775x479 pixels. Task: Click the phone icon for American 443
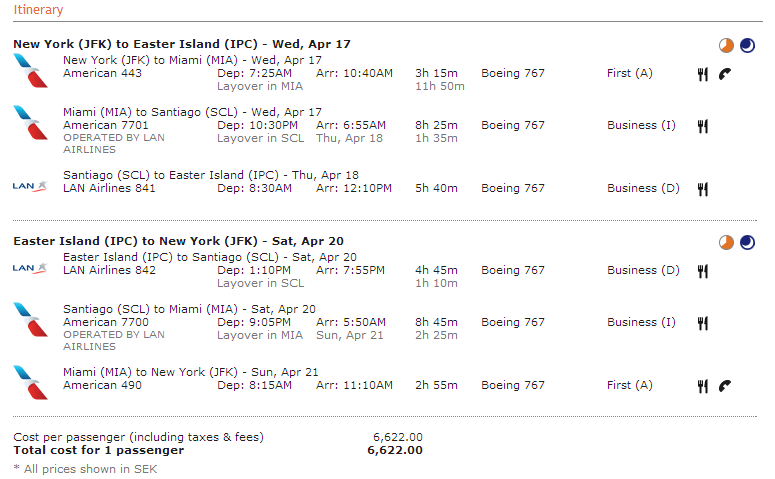(725, 74)
